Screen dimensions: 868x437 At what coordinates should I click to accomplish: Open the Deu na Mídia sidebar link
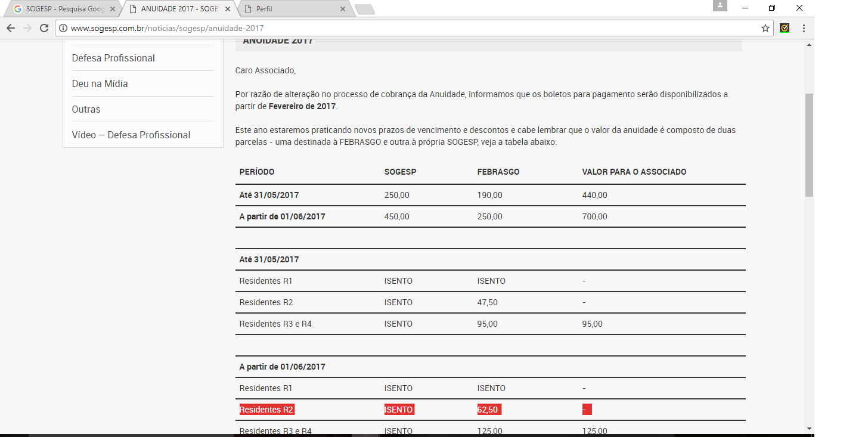coord(100,83)
